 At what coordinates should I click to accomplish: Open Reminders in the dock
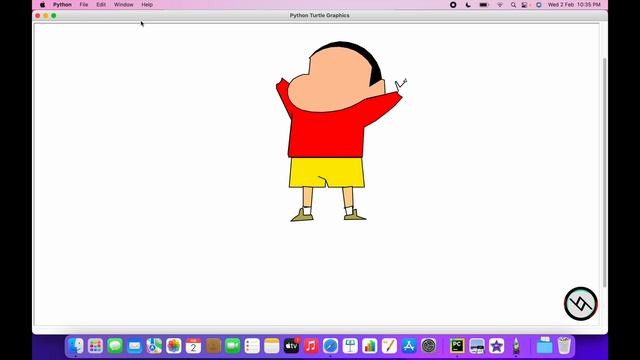point(252,346)
